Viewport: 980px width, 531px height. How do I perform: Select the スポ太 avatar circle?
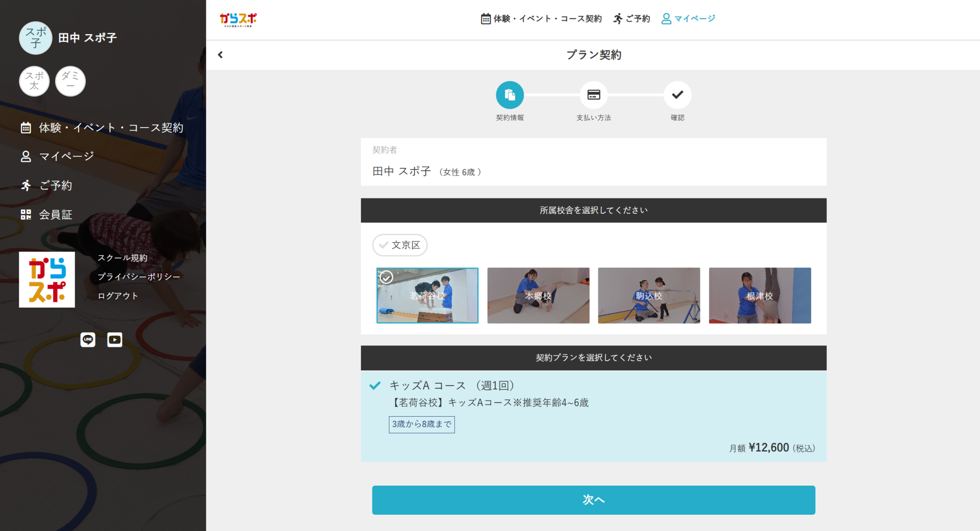[34, 81]
